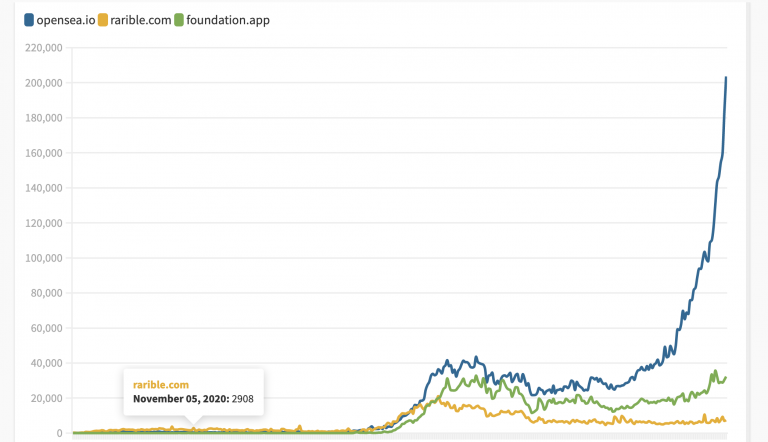Click the rarible.com title in the tooltip
Image resolution: width=768 pixels, height=442 pixels.
pyautogui.click(x=160, y=384)
